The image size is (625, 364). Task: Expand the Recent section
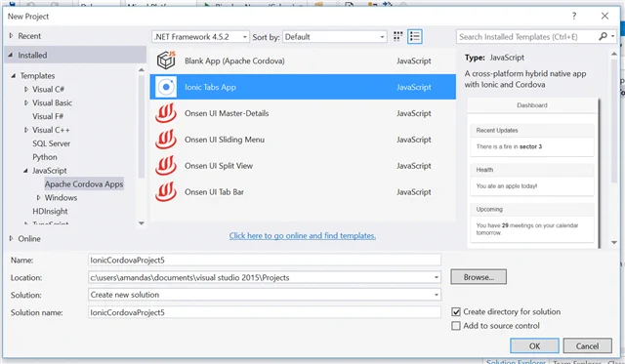coord(11,36)
